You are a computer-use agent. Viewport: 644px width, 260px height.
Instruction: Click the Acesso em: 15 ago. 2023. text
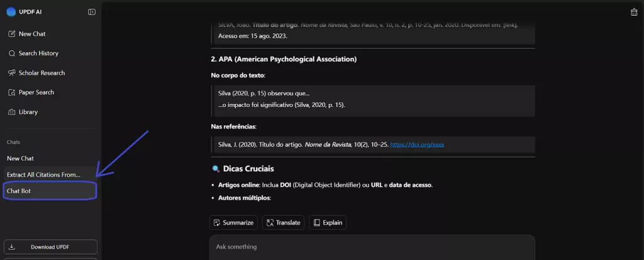point(253,36)
